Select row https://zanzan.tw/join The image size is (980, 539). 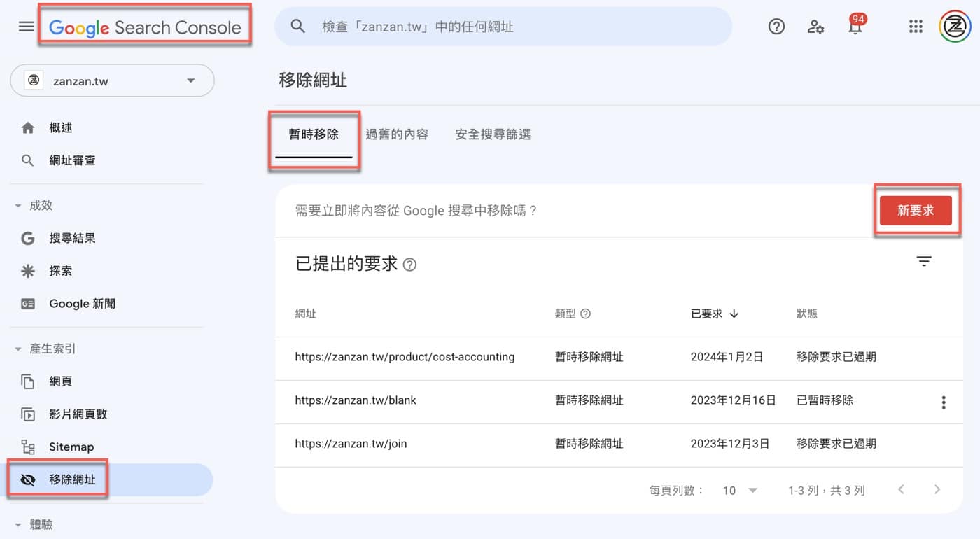(x=619, y=445)
